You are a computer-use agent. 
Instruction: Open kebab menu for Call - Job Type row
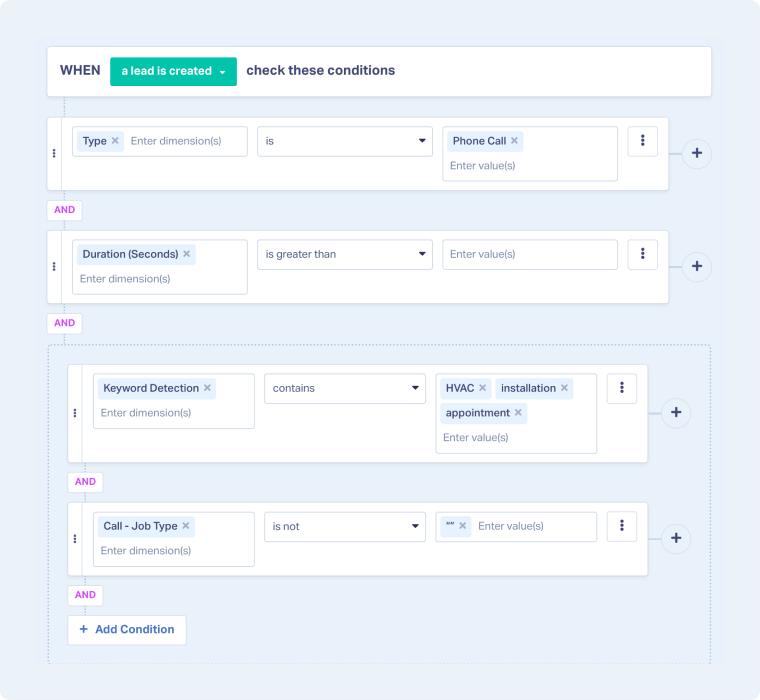[x=622, y=526]
